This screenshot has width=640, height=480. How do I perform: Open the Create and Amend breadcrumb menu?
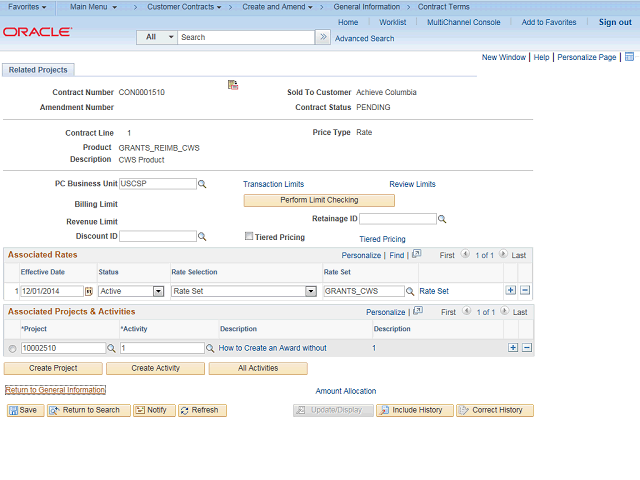coord(277,7)
